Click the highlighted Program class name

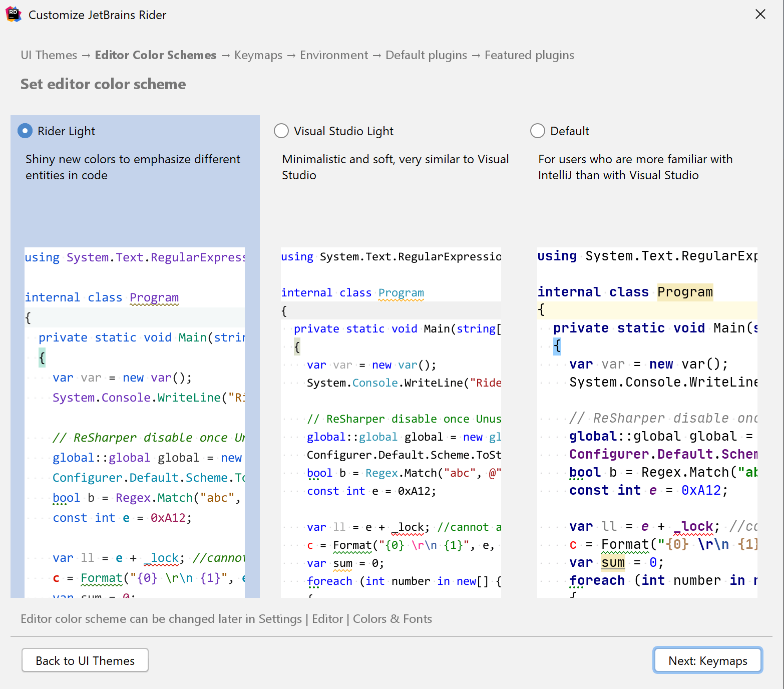[685, 291]
